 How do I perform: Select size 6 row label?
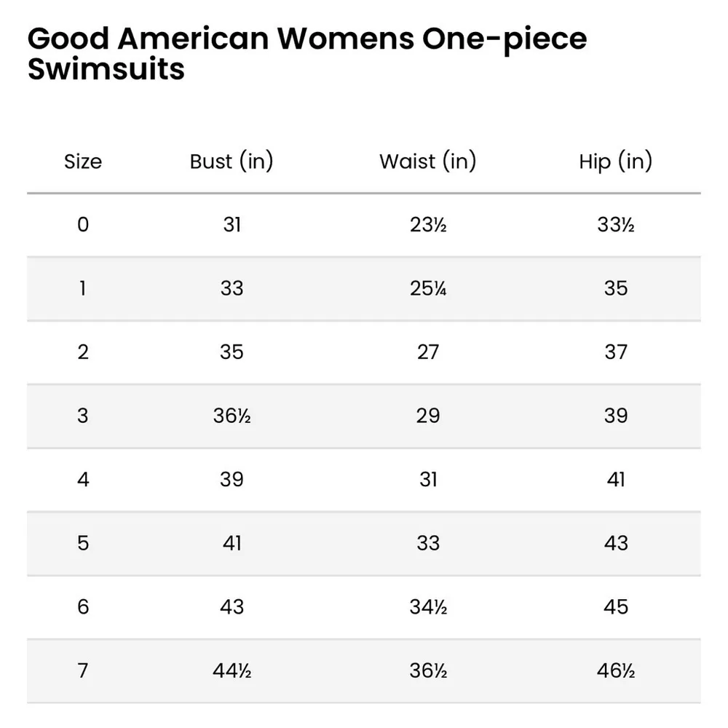(x=83, y=607)
